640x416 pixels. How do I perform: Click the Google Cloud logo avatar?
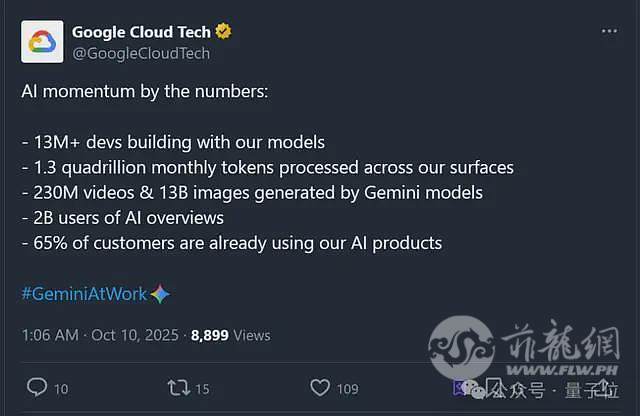[42, 42]
